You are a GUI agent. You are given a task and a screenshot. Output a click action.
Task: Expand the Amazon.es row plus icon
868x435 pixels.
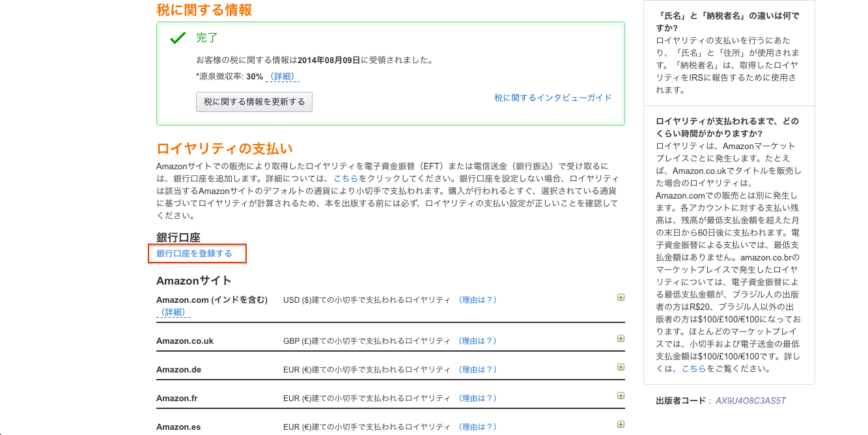point(621,424)
